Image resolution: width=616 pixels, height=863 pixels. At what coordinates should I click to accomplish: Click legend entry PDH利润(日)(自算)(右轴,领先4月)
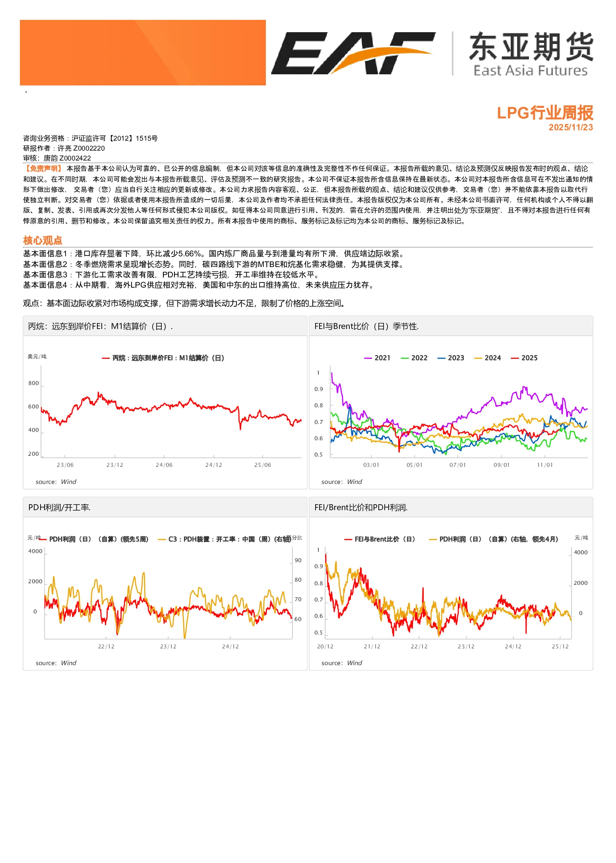tap(494, 539)
